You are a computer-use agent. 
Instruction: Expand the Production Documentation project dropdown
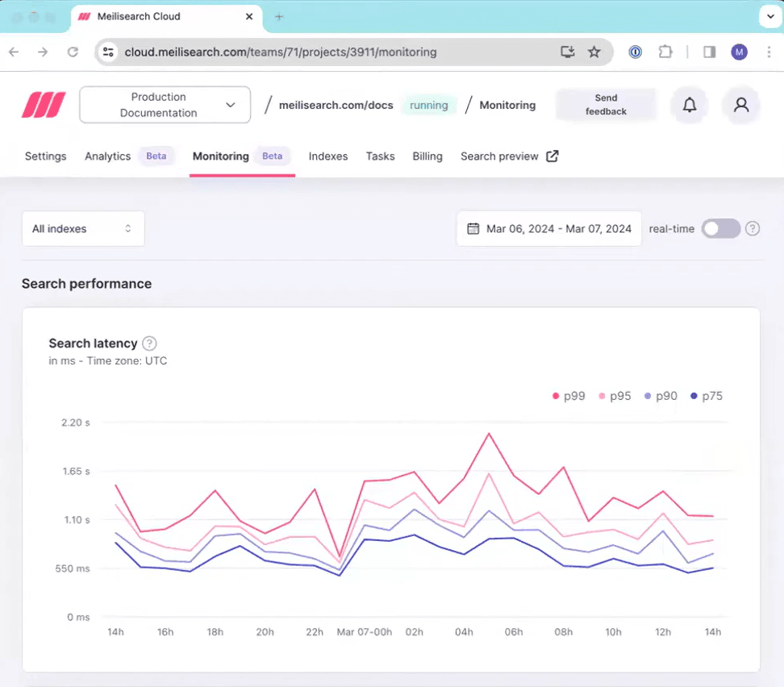coord(165,105)
